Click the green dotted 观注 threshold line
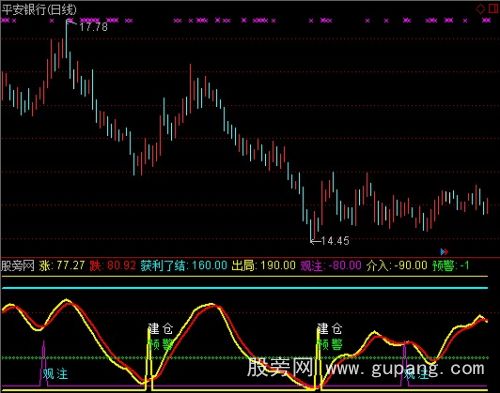500x393 pixels. point(245,358)
